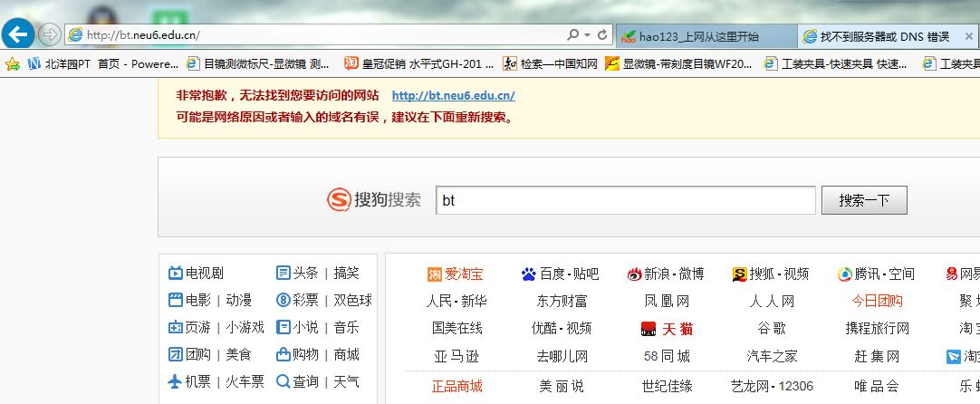Click the 查询 magnifier icon
980x404 pixels.
point(283,381)
